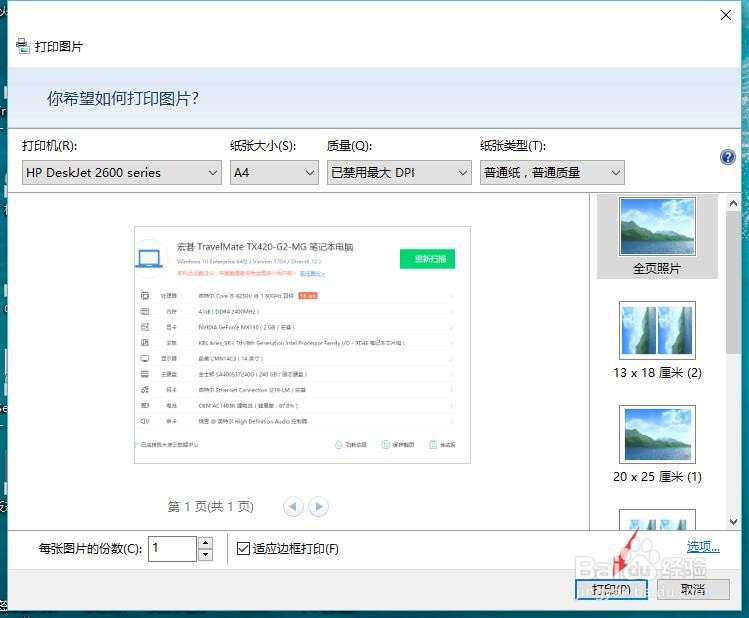Click the layout list scrollbar thumb
The image size is (749, 618).
(733, 282)
